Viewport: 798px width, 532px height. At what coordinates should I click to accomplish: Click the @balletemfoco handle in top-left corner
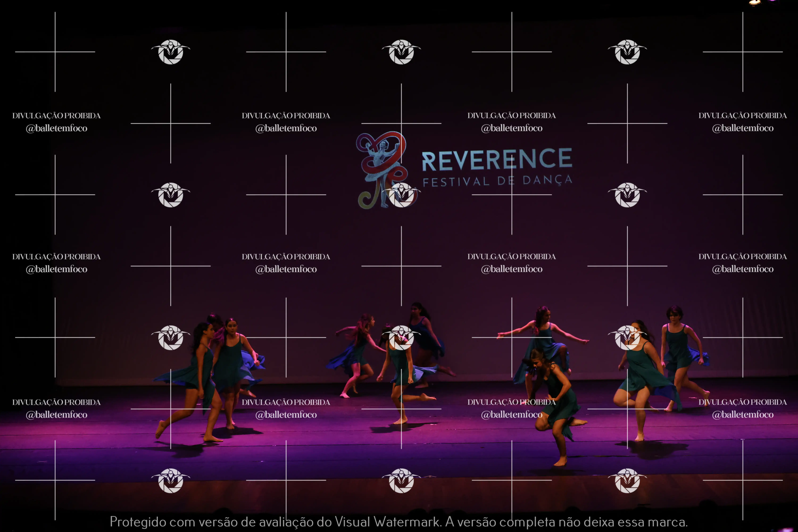pos(57,128)
